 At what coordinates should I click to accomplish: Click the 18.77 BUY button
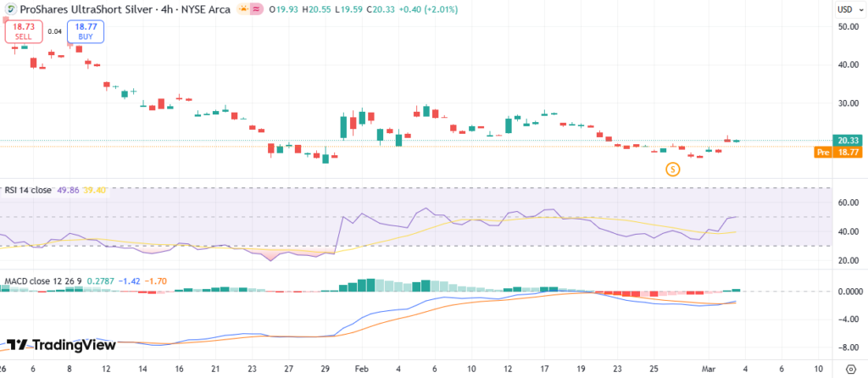tap(86, 32)
